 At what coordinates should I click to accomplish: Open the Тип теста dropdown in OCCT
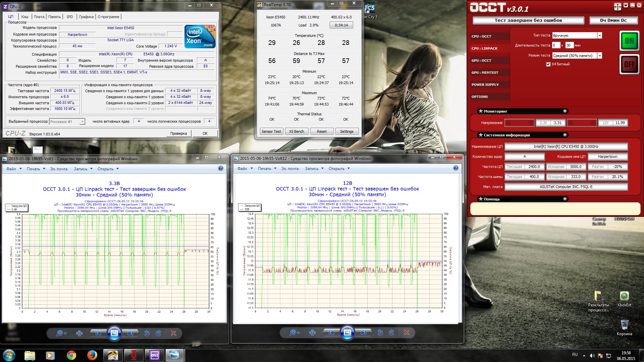(600, 36)
